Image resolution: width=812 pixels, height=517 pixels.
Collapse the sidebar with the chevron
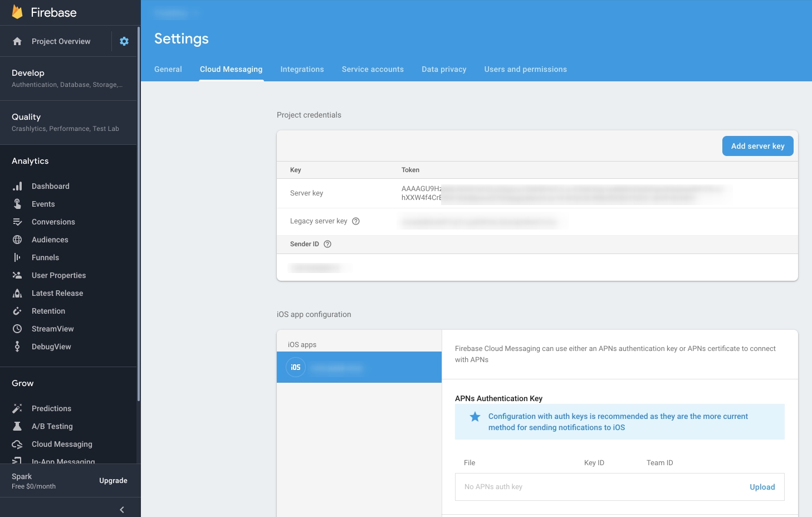pyautogui.click(x=122, y=510)
